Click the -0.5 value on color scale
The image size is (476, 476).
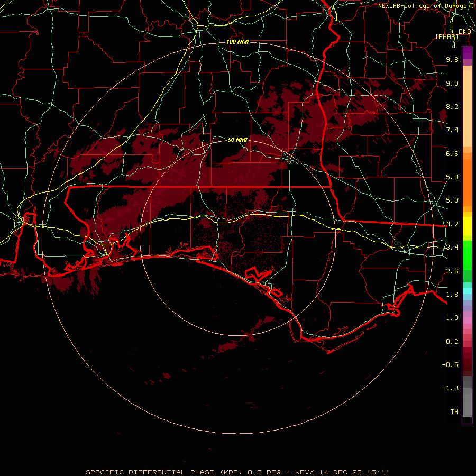pyautogui.click(x=450, y=365)
